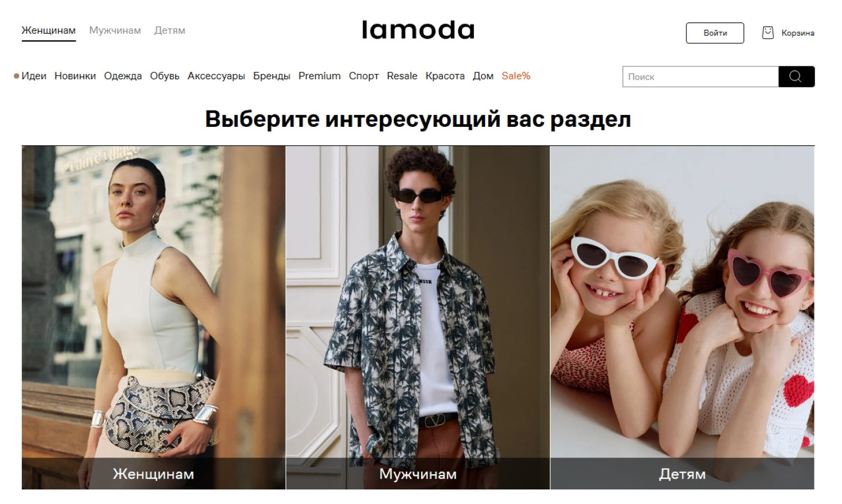Choose the Детям photo tile
The image size is (842, 504).
tap(683, 318)
